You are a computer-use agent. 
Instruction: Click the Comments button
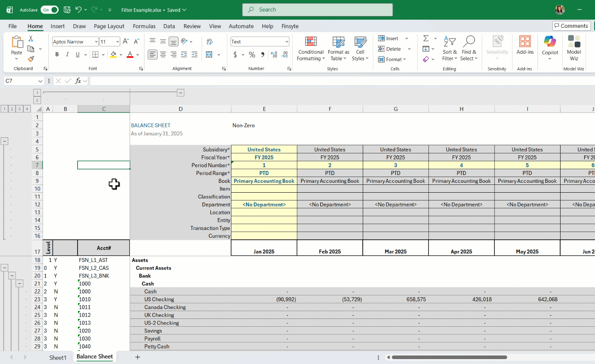coord(571,26)
